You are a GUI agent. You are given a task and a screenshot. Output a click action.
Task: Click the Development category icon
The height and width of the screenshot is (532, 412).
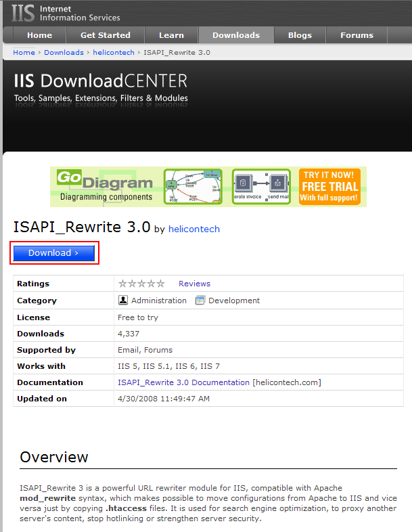[200, 300]
